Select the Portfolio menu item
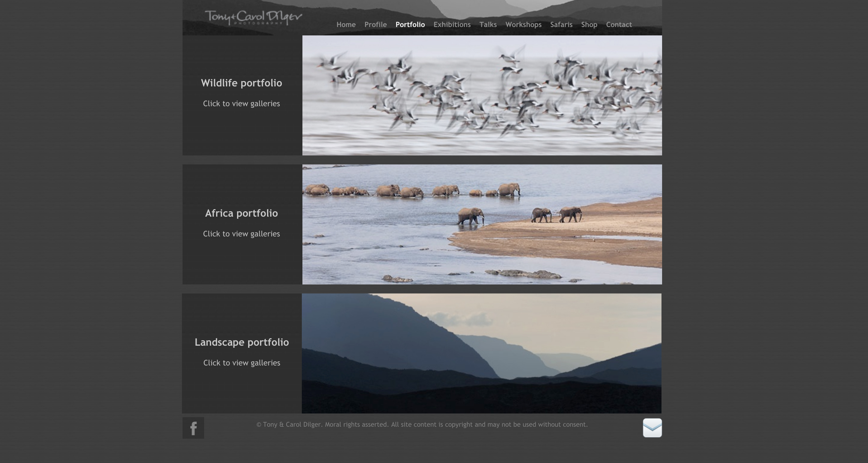 [410, 25]
